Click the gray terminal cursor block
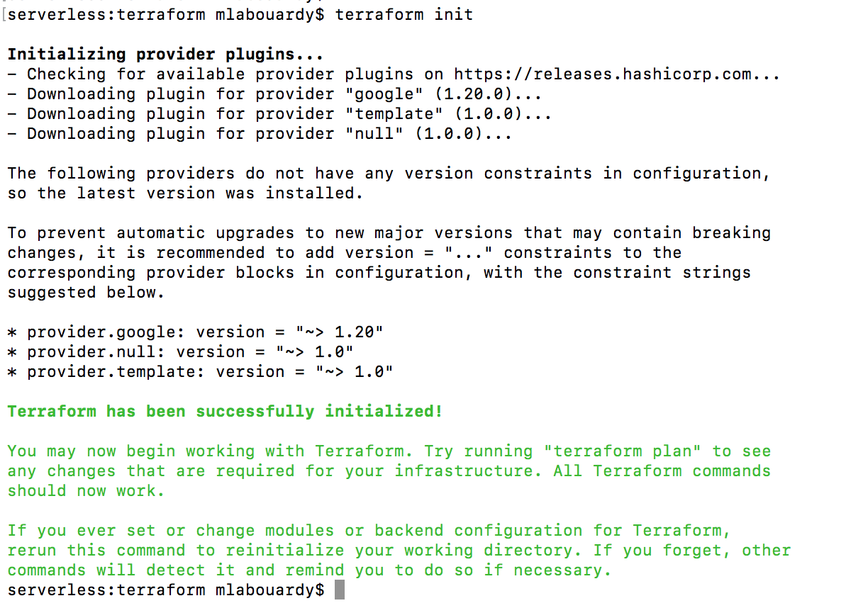Screen dimensions: 868x608 pyautogui.click(x=340, y=590)
